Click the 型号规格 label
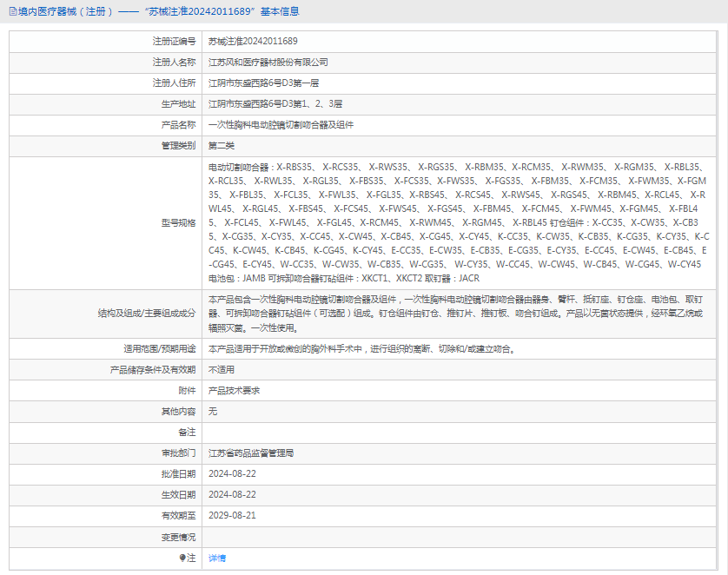This screenshot has height=575, width=728. click(x=178, y=222)
